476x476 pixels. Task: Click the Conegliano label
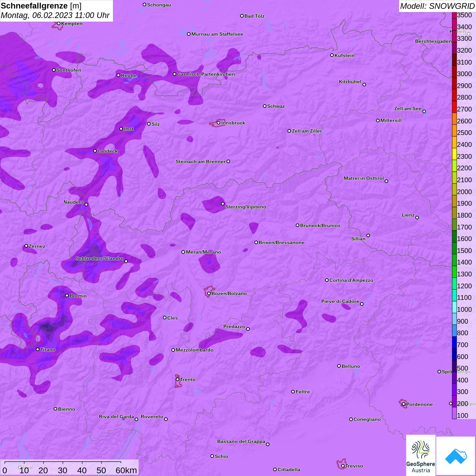(367, 419)
